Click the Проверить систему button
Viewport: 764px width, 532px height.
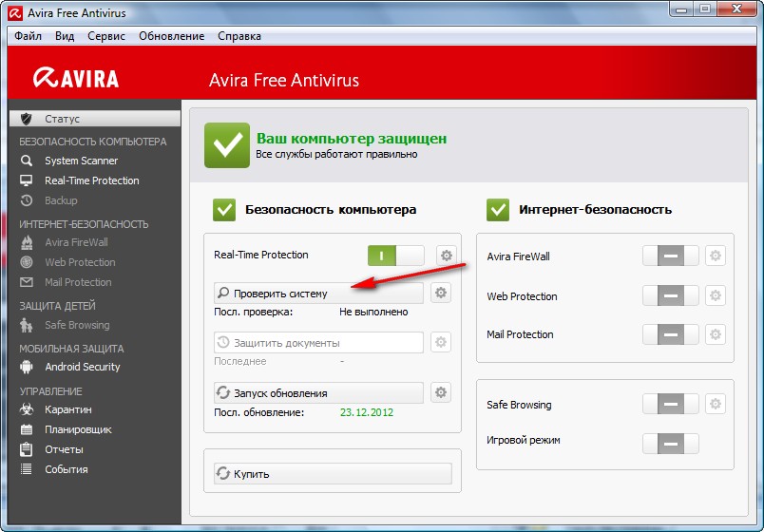[x=318, y=294]
